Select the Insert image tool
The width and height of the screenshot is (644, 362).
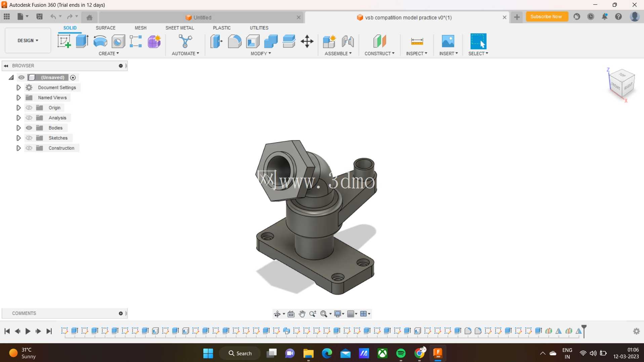coord(448,41)
